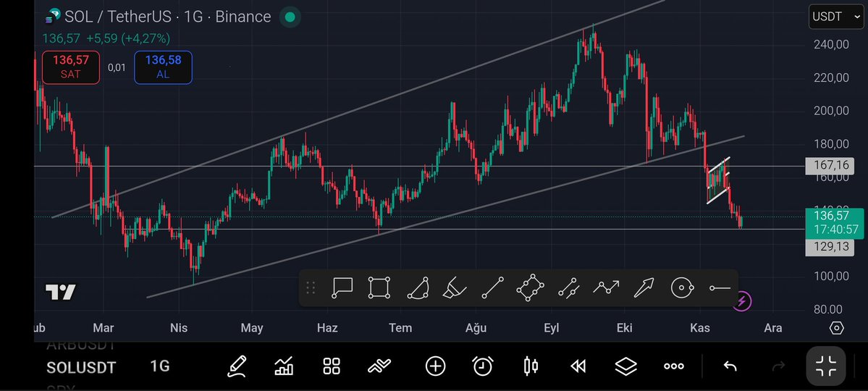Select the rectangle drawing tool
Image resolution: width=868 pixels, height=391 pixels.
point(379,288)
